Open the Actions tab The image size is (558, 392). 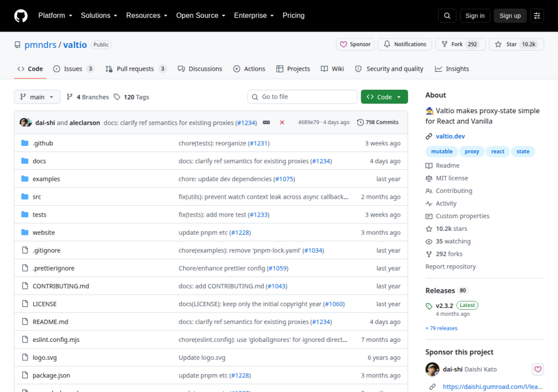249,69
